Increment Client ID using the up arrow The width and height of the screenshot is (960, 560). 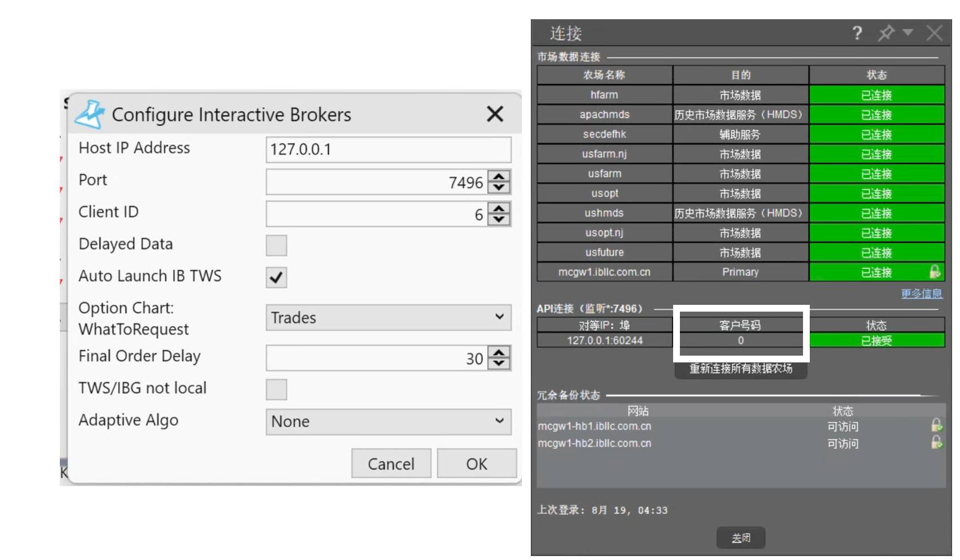click(x=499, y=208)
